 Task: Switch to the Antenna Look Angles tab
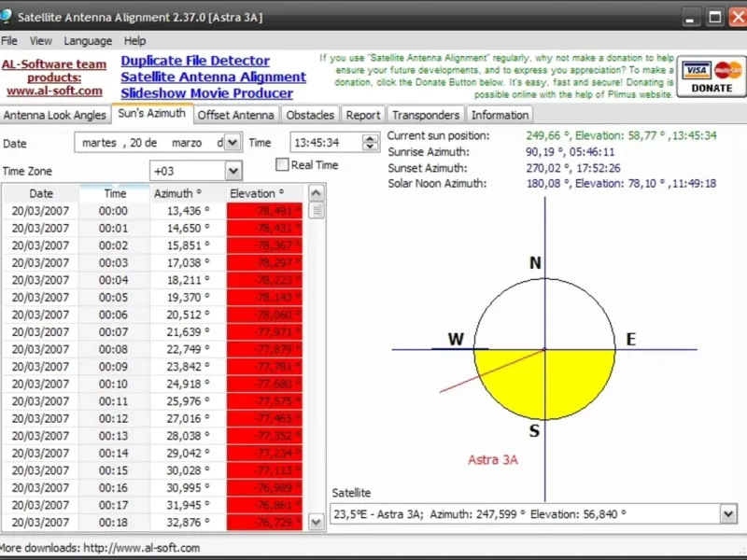coord(55,115)
